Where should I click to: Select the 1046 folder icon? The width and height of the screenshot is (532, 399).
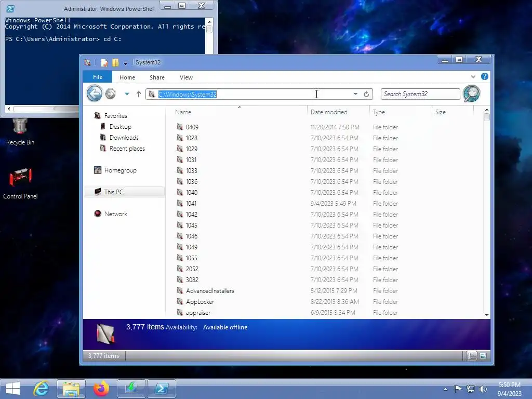(x=180, y=236)
